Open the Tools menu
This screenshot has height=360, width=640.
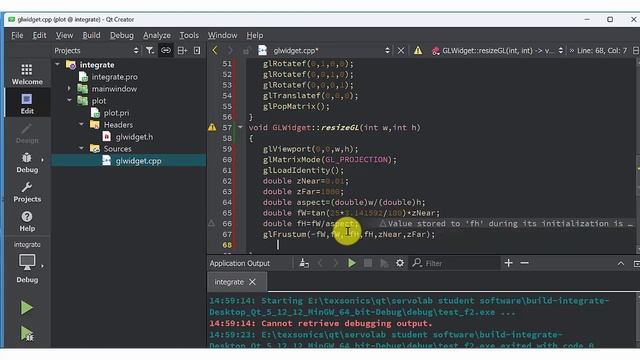[x=189, y=35]
